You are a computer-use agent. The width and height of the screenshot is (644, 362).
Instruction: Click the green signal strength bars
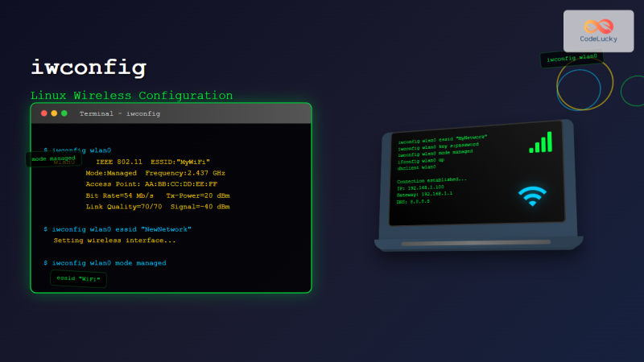(x=540, y=142)
